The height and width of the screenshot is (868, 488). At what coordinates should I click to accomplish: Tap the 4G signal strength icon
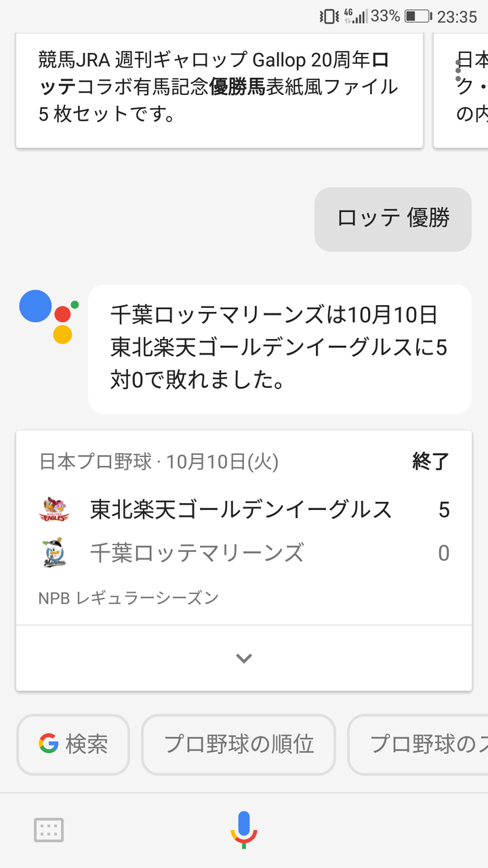tap(355, 16)
